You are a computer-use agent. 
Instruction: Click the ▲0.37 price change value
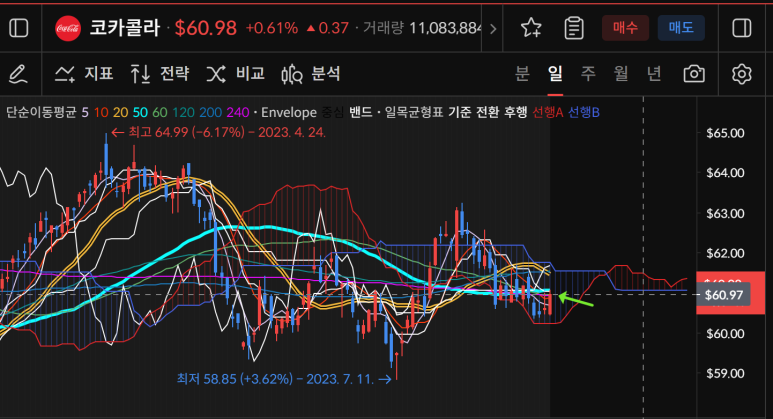click(327, 28)
